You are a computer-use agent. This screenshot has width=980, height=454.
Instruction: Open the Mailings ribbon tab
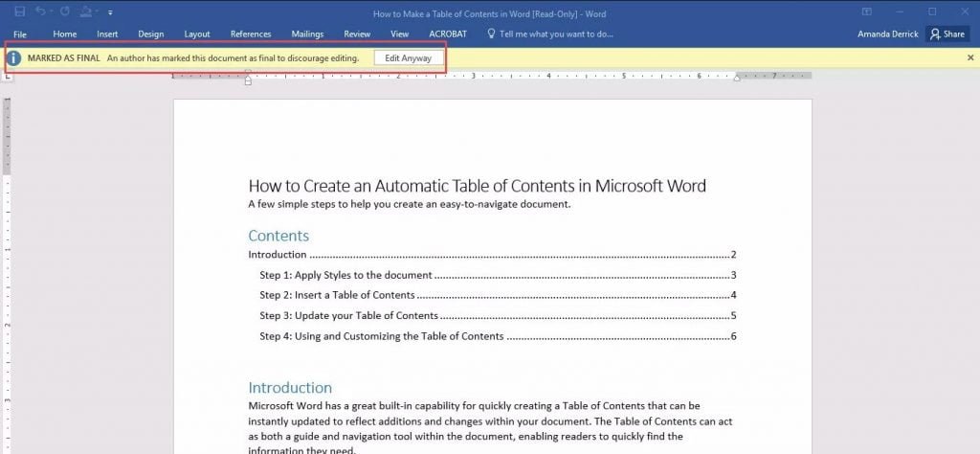point(307,34)
